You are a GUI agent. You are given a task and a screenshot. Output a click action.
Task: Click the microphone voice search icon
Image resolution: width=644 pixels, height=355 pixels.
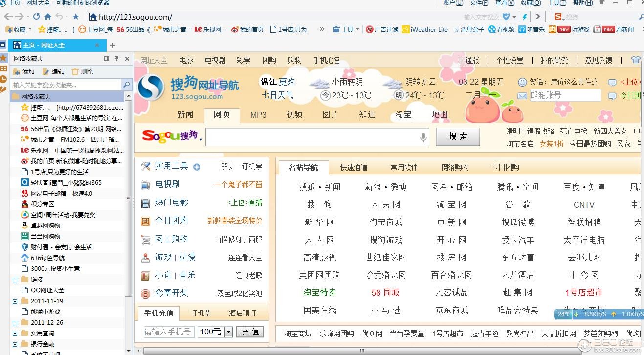(x=423, y=138)
